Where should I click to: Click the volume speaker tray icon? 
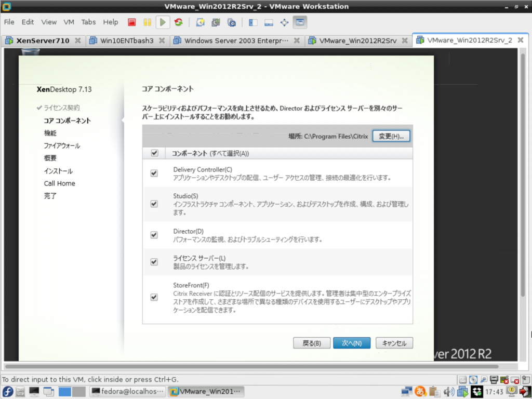[448, 392]
